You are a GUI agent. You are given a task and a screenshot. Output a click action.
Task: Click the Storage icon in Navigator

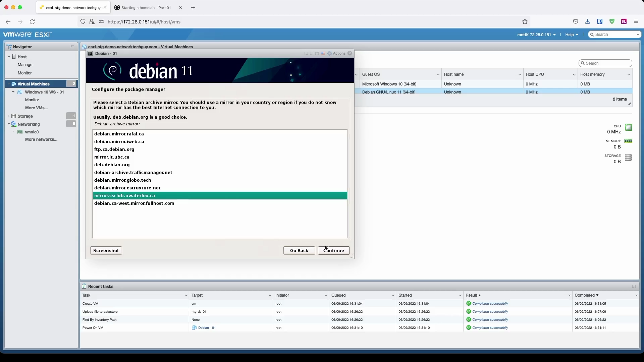pos(14,116)
